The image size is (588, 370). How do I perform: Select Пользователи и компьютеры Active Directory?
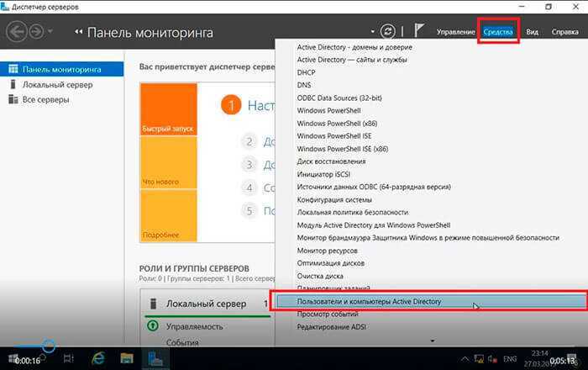click(x=431, y=301)
